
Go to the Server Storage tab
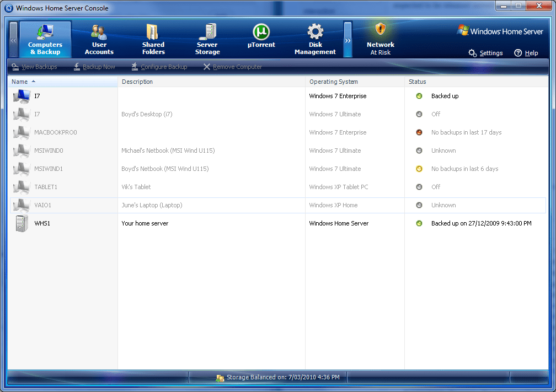pos(207,39)
